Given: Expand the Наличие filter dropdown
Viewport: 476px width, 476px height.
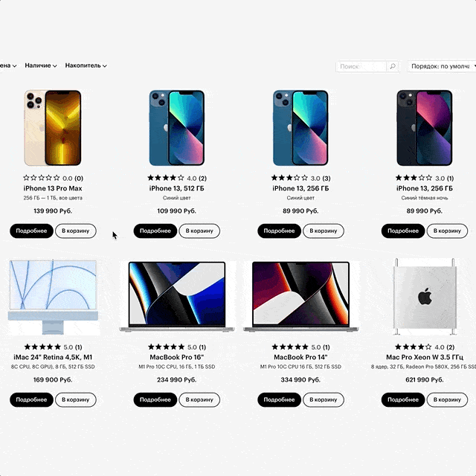Looking at the screenshot, I should point(41,65).
